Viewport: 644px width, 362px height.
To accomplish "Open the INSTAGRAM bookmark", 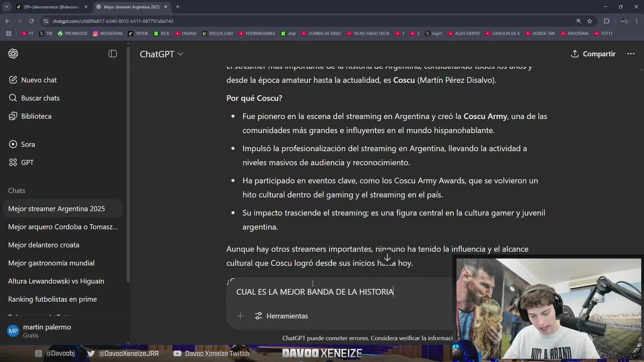I will click(108, 34).
